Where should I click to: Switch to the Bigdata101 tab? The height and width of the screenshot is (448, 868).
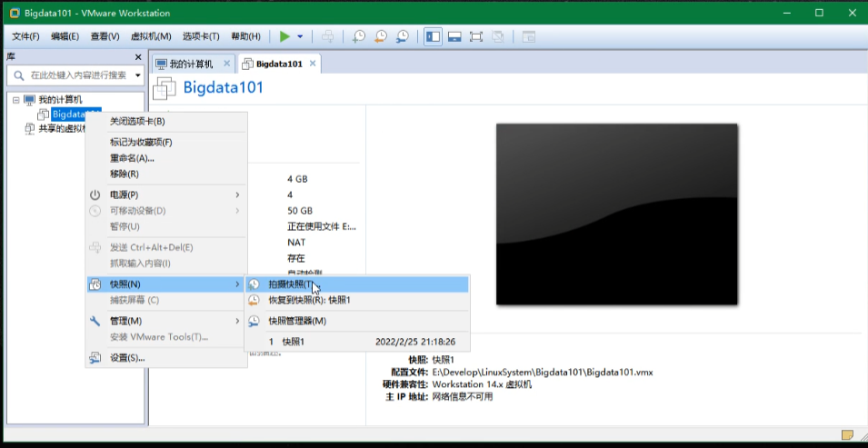tap(279, 64)
